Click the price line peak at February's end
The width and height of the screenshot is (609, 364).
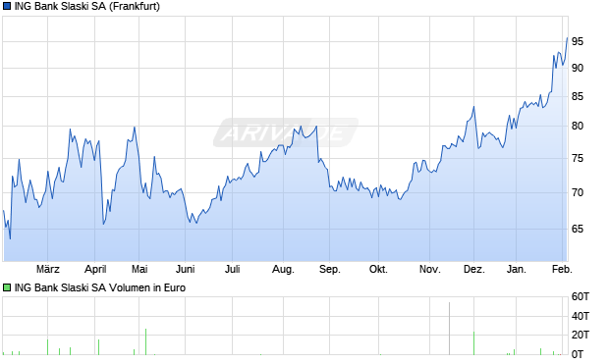pos(567,38)
